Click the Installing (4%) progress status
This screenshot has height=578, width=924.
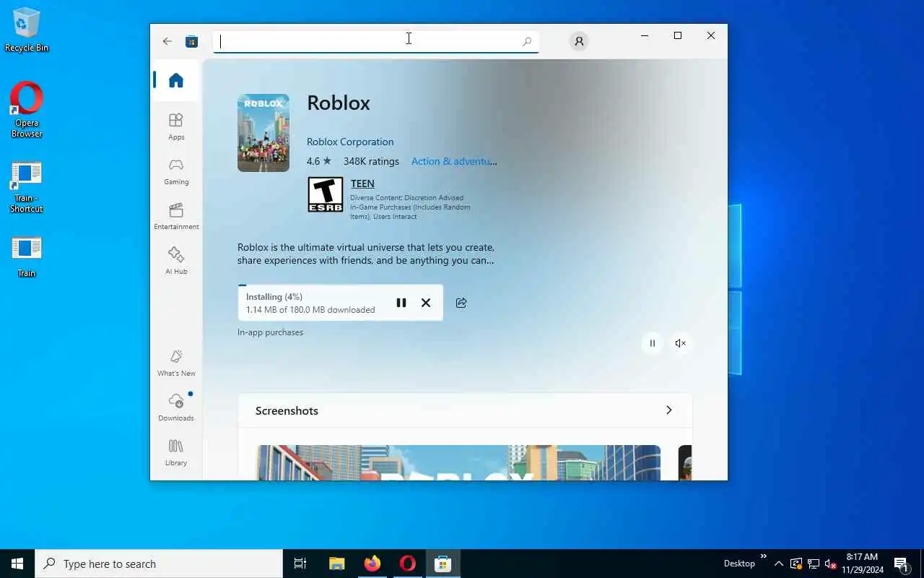pyautogui.click(x=274, y=297)
